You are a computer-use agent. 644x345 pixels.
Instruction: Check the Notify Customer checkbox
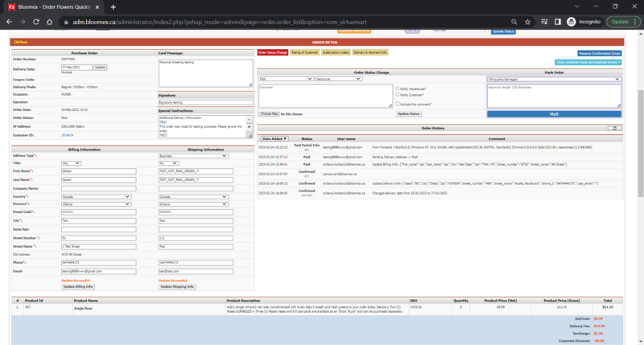[x=397, y=94]
